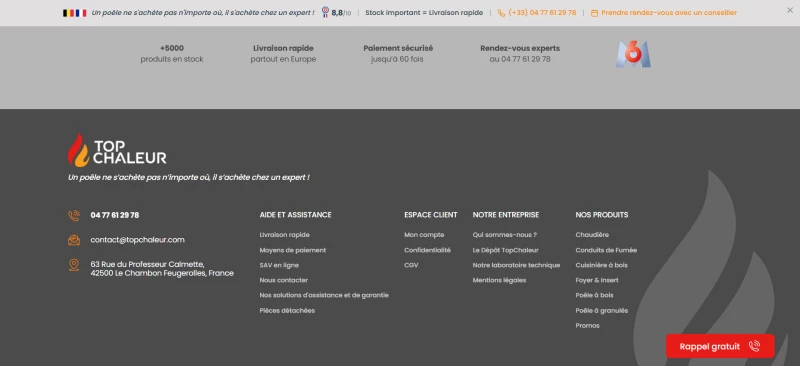The width and height of the screenshot is (800, 366).
Task: Email contact@topchaleur.com
Action: (137, 240)
